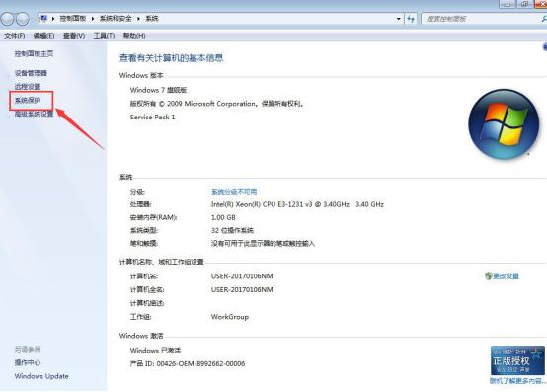Open 设备管理器 from sidebar
The width and height of the screenshot is (547, 392).
click(x=31, y=73)
